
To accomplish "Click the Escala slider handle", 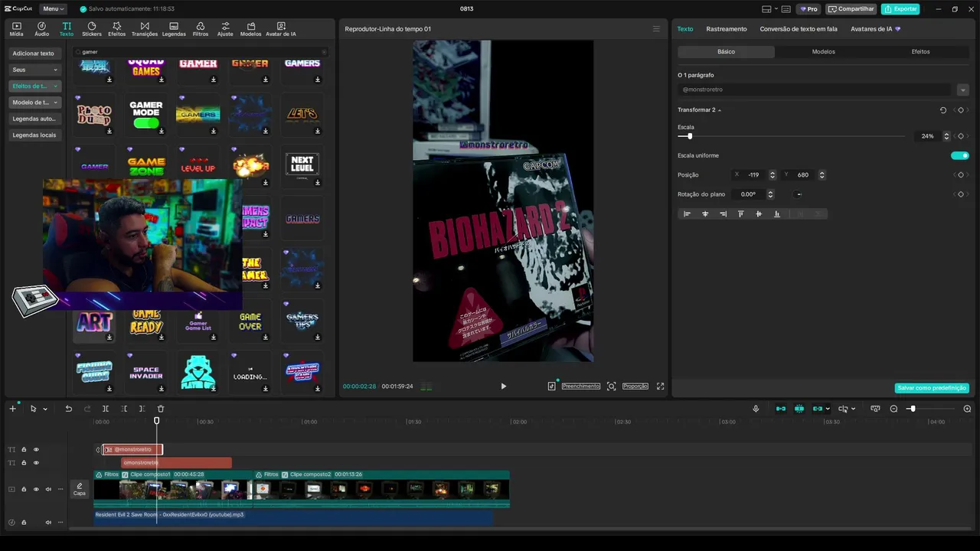I will coord(689,136).
